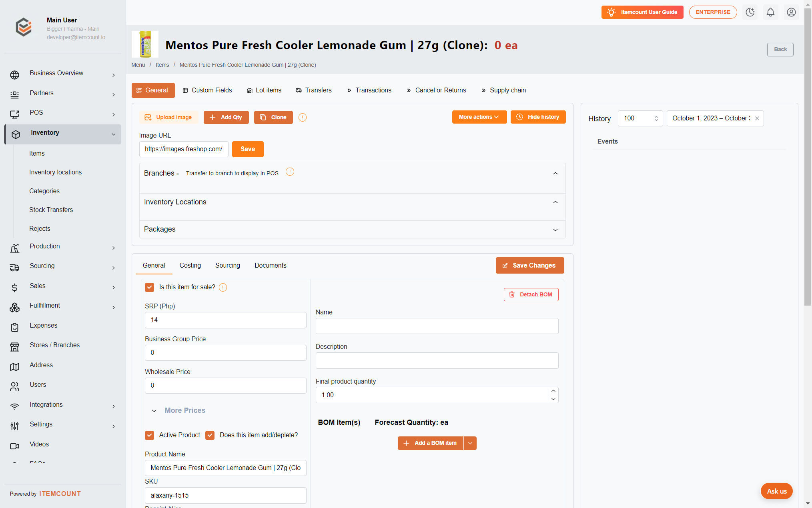Click the Itemcount logo in sidebar
This screenshot has width=812, height=508.
(24, 27)
